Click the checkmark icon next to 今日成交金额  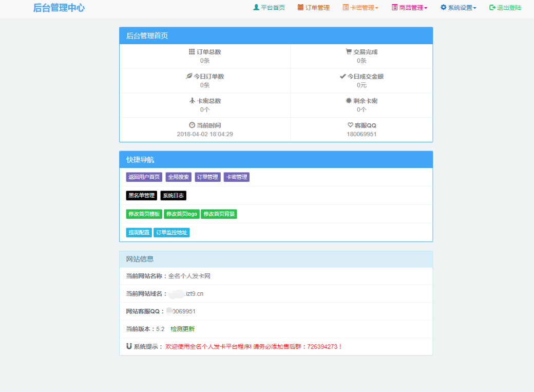[x=343, y=76]
